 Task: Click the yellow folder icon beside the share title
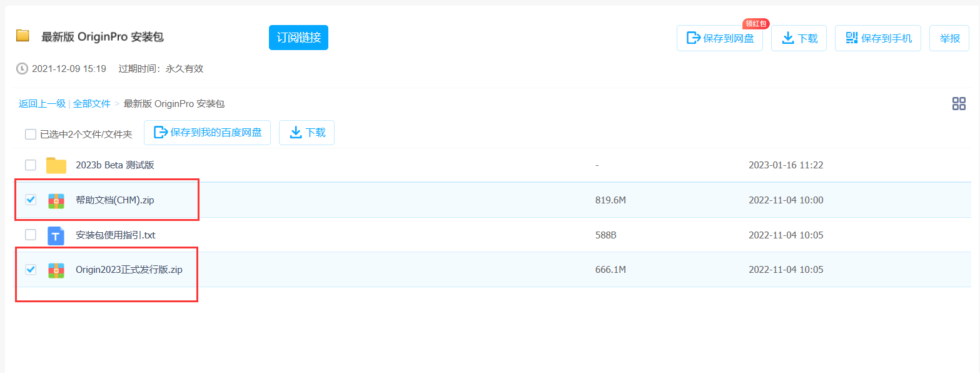[23, 36]
